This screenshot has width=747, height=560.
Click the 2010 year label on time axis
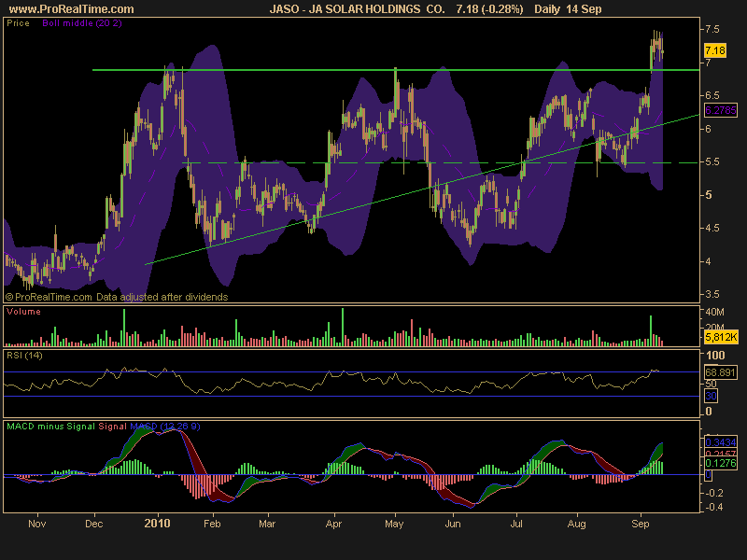tap(157, 524)
